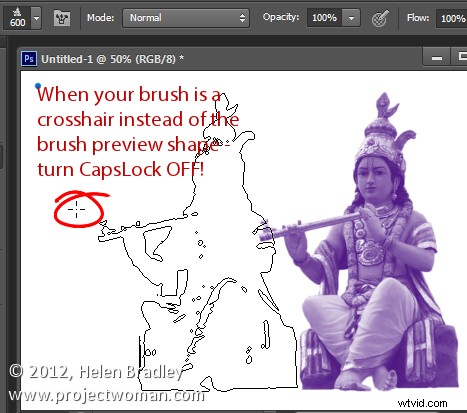This screenshot has height=413, width=467.
Task: Click the Flow label
Action: (417, 18)
